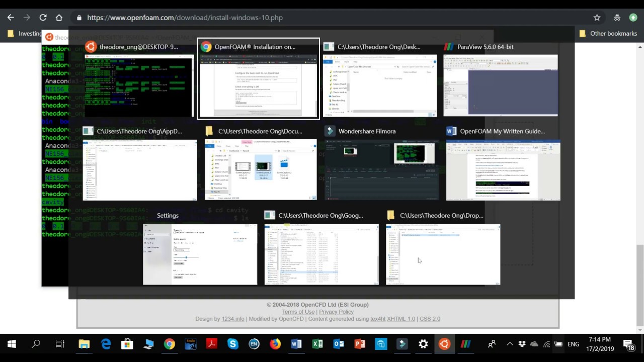
Task: Open the Action Center notifications icon
Action: pyautogui.click(x=629, y=344)
